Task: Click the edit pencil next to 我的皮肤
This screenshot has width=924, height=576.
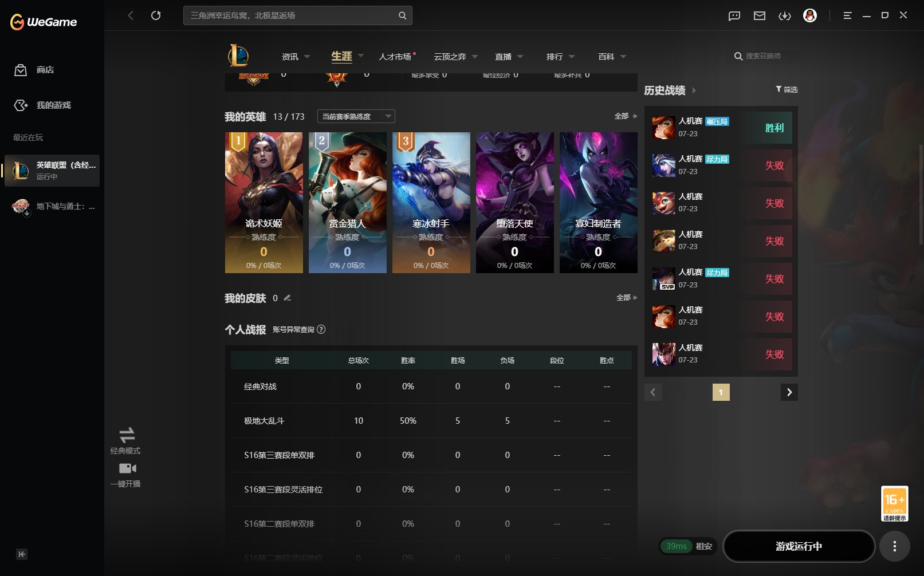Action: [288, 298]
